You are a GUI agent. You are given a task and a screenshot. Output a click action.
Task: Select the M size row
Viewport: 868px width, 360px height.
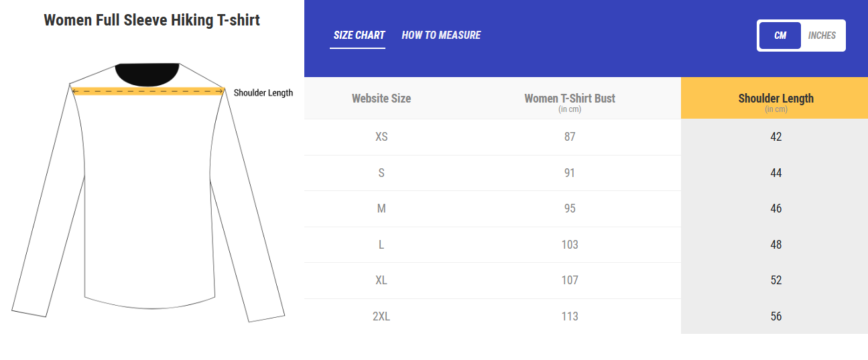(x=586, y=209)
